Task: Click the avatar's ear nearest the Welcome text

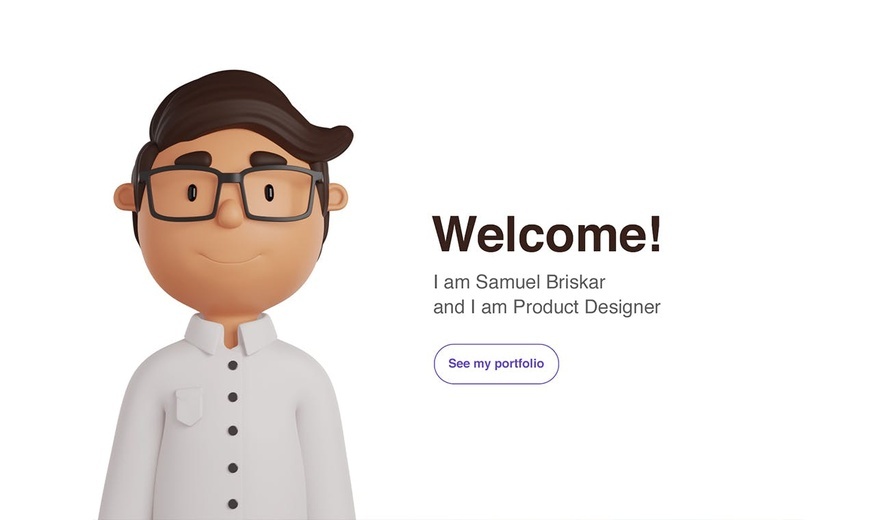Action: point(338,198)
